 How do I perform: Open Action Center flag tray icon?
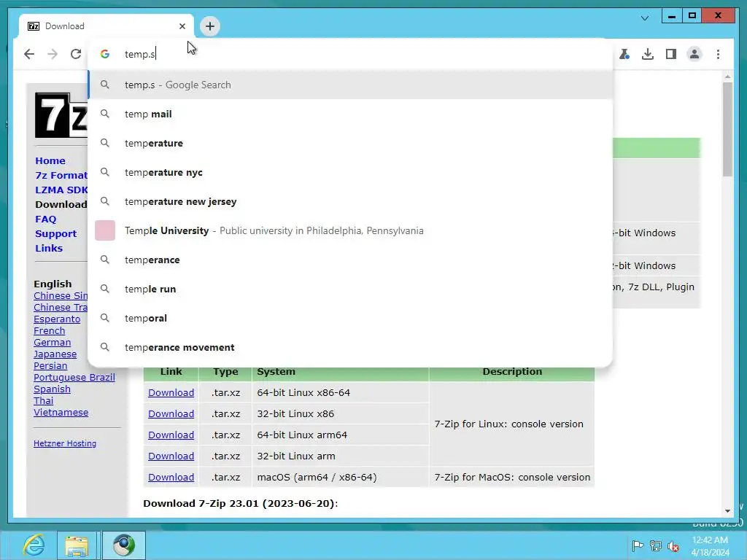pyautogui.click(x=638, y=545)
